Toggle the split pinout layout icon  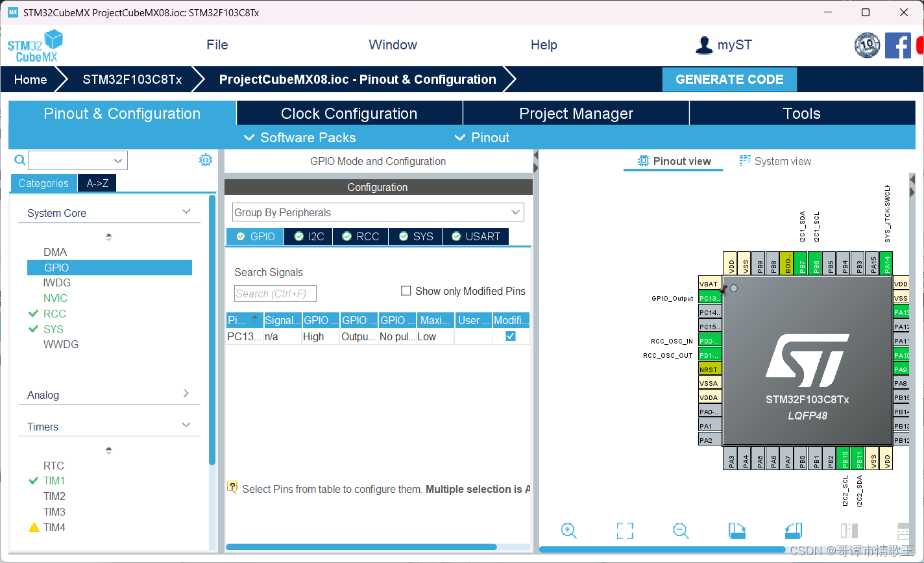coord(849,531)
